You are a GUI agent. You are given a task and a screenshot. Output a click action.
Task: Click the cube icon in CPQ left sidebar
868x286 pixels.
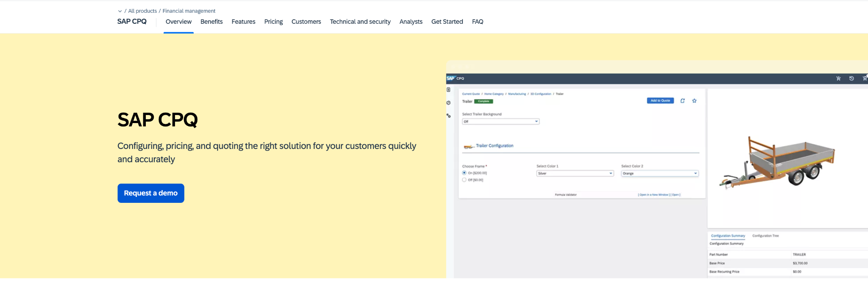click(x=448, y=103)
